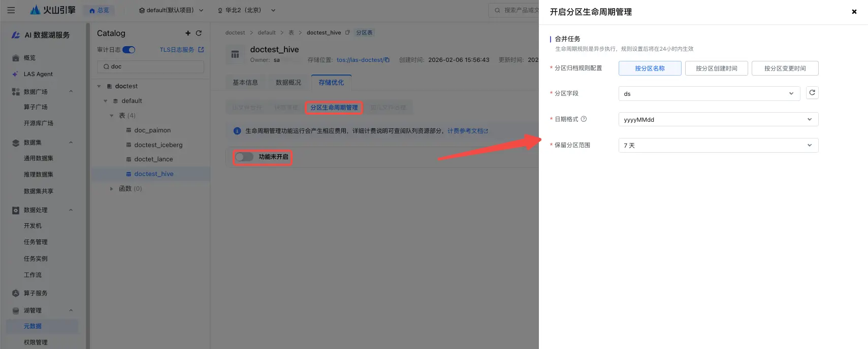Click the Catalog search field
The width and height of the screenshot is (868, 349).
coord(150,66)
